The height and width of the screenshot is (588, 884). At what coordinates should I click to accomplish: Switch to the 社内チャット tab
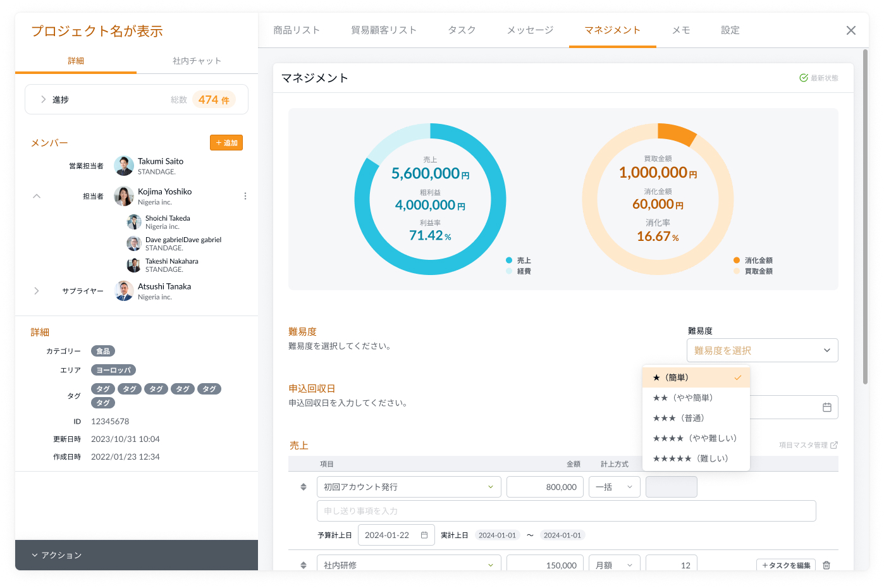click(197, 61)
